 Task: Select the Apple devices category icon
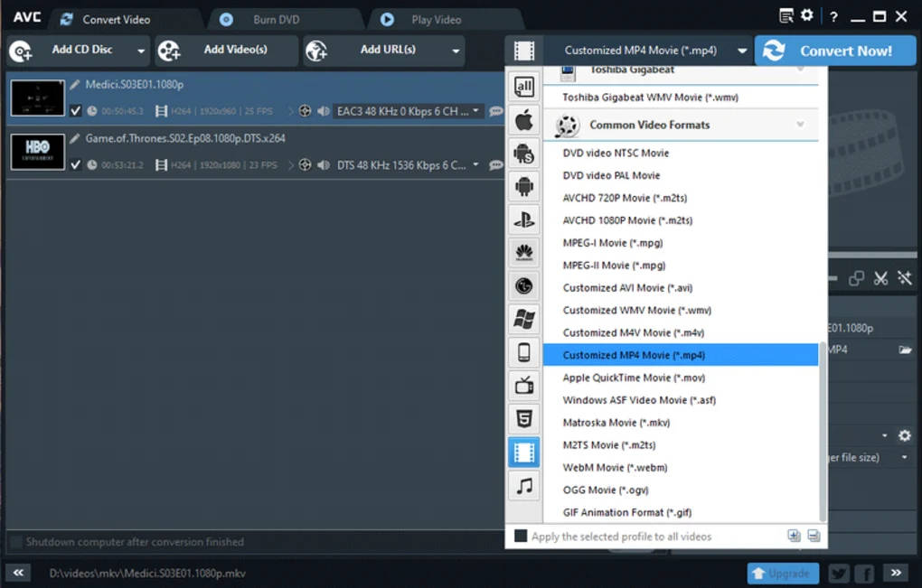pyautogui.click(x=524, y=120)
